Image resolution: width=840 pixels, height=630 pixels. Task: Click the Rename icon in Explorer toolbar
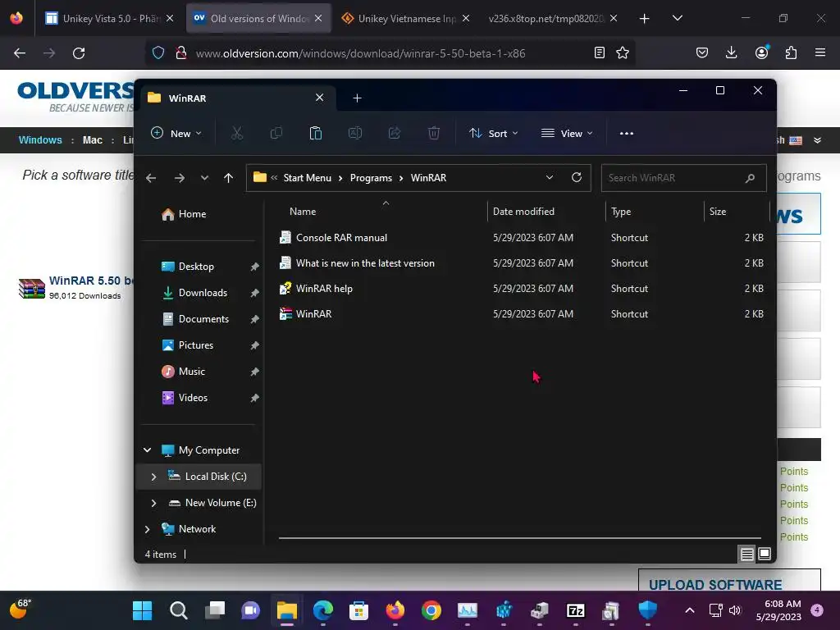point(355,134)
